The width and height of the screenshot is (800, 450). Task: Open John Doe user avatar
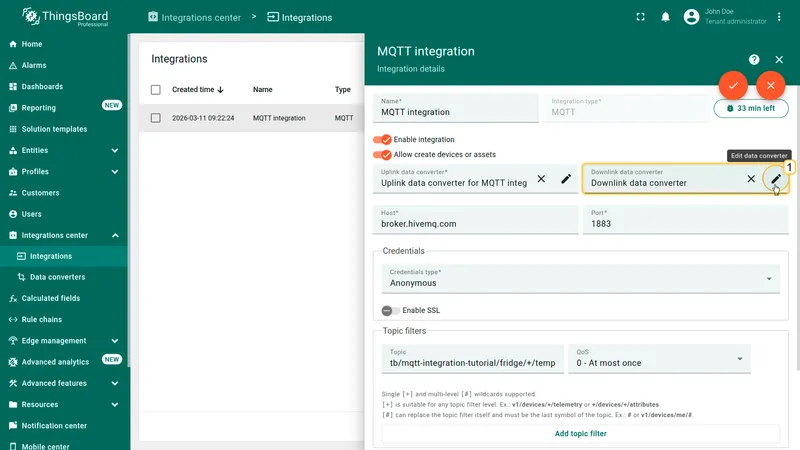691,17
